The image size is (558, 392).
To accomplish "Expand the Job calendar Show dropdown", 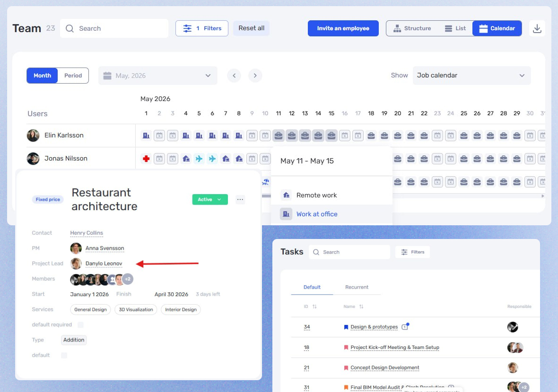I will pyautogui.click(x=471, y=76).
